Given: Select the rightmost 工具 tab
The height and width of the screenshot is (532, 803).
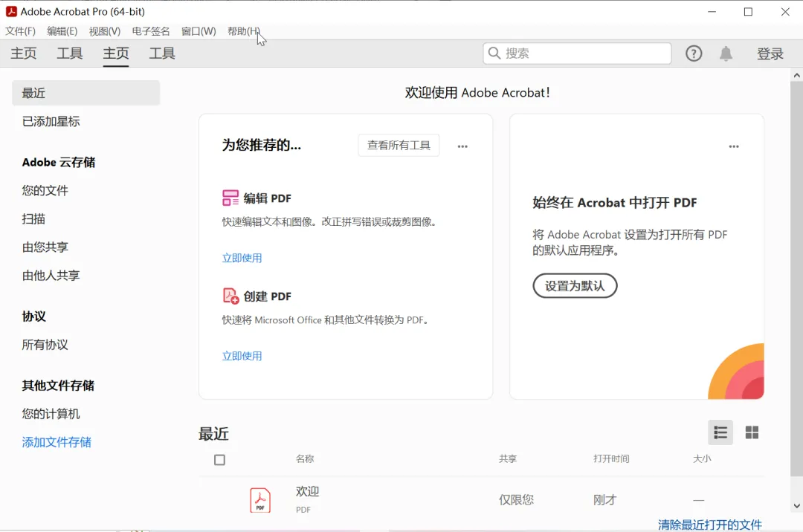Looking at the screenshot, I should [x=162, y=53].
